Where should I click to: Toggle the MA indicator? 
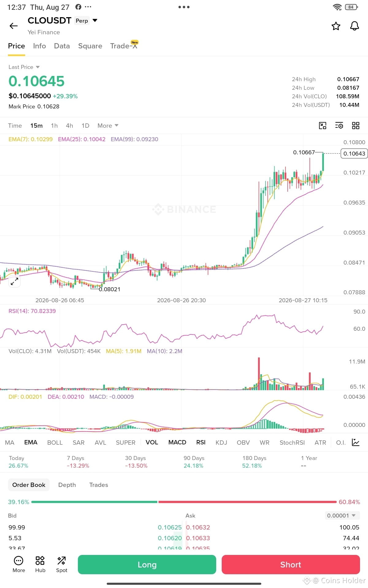coord(10,443)
